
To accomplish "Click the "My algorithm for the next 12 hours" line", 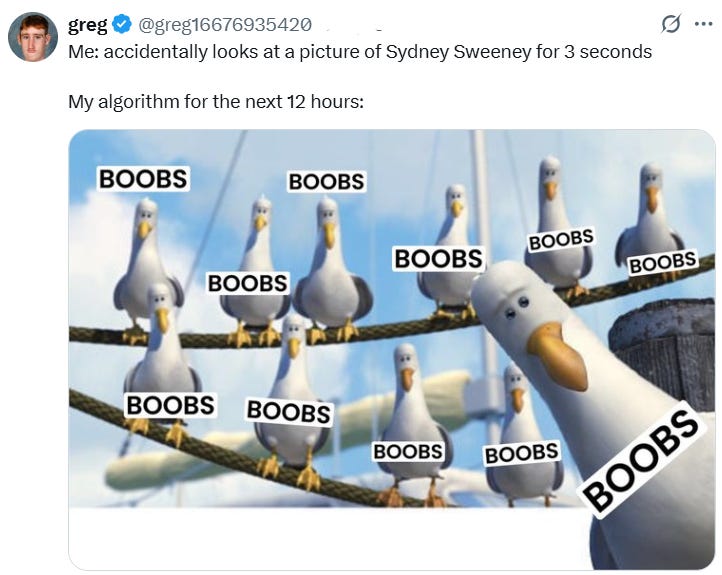I will tap(215, 101).
